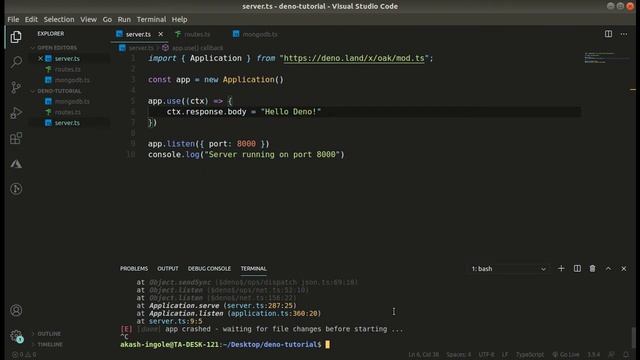Image resolution: width=640 pixels, height=360 pixels.
Task: Open the editor More Actions menu
Action: tap(624, 34)
